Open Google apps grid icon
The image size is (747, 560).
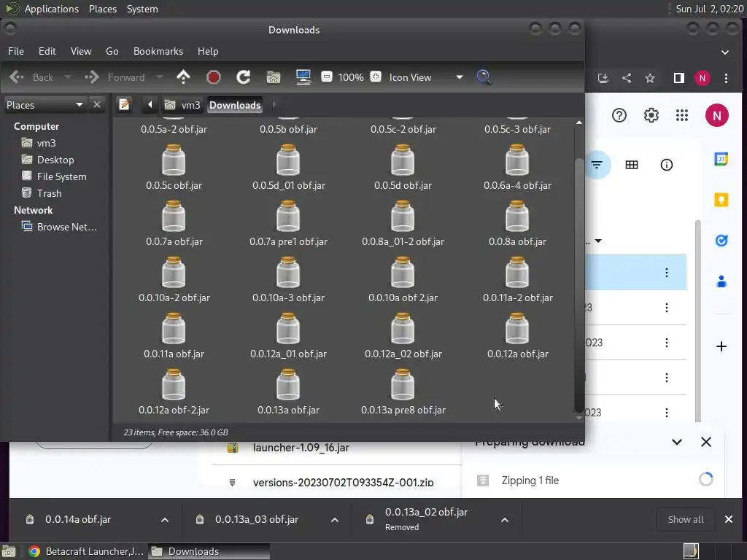click(x=682, y=115)
